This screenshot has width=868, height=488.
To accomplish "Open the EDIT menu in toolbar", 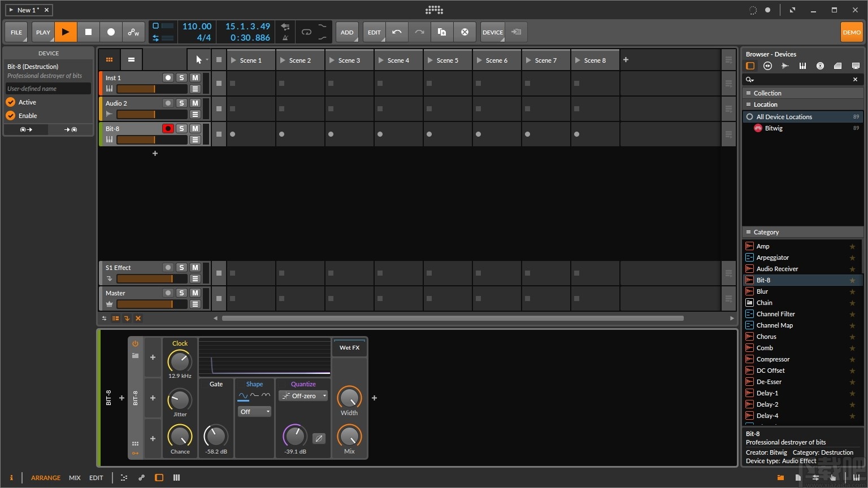I will (374, 32).
